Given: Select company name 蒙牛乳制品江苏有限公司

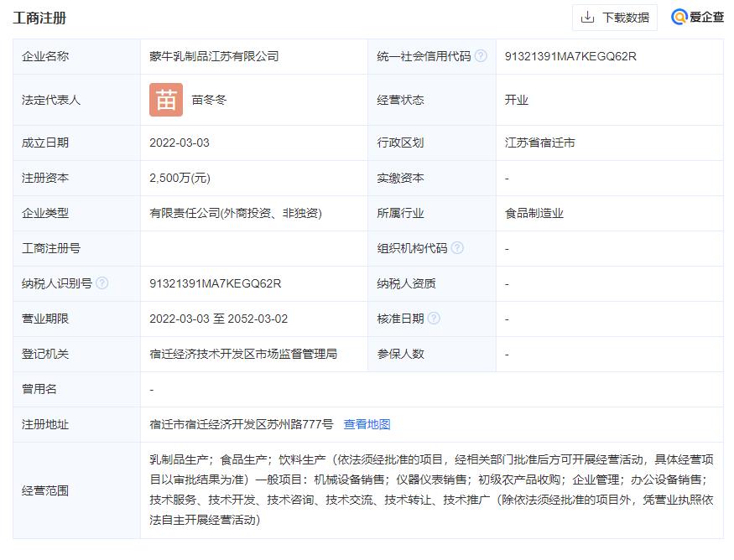Looking at the screenshot, I should (214, 56).
